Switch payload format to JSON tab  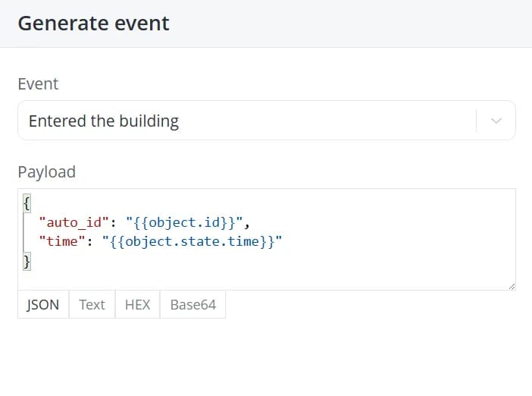(x=43, y=304)
